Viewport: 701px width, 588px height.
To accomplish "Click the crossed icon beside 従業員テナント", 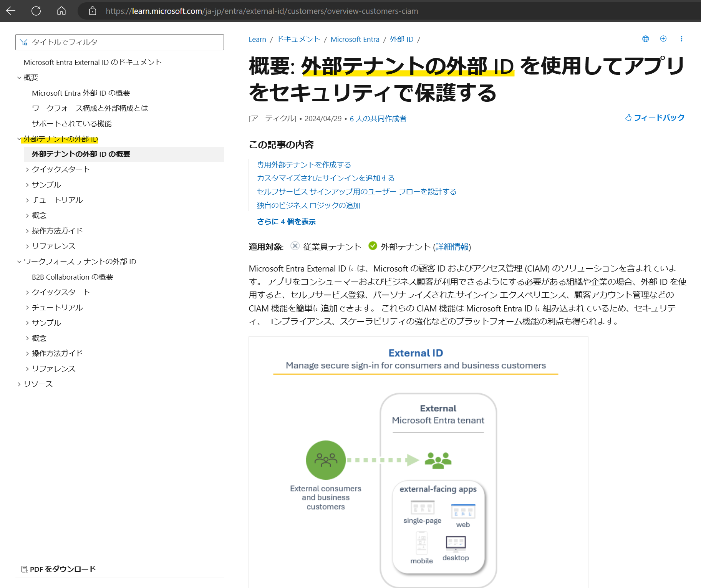I will point(294,247).
